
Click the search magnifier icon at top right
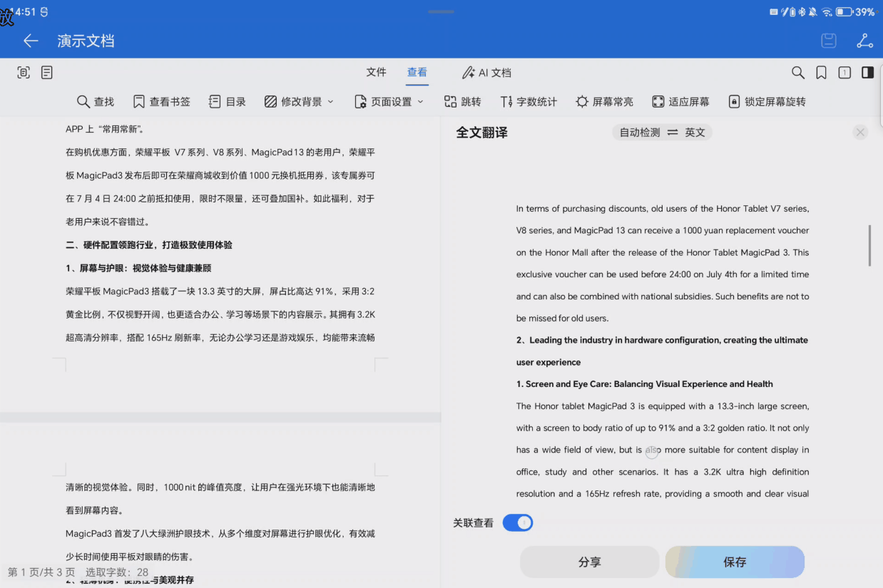coord(798,73)
